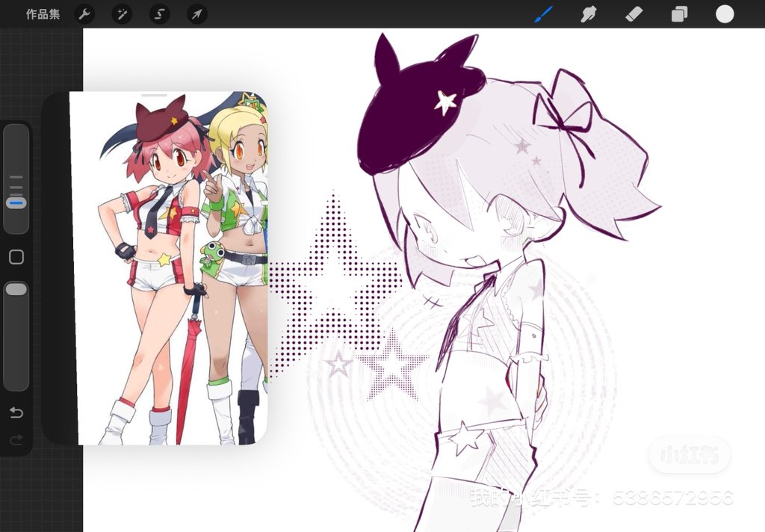Screen dimensions: 765x532
Task: Activate the Transform arrow tool
Action: coord(197,14)
